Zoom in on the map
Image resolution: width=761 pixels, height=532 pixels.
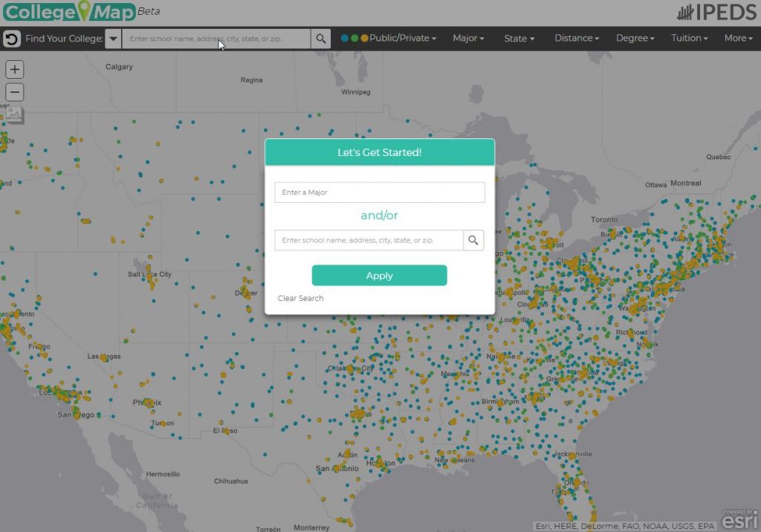pyautogui.click(x=15, y=70)
